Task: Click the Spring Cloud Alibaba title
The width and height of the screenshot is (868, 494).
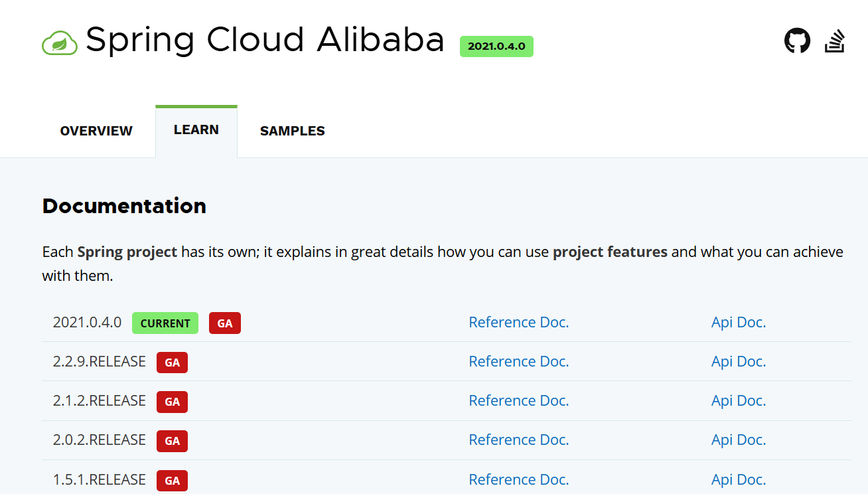Action: point(265,40)
